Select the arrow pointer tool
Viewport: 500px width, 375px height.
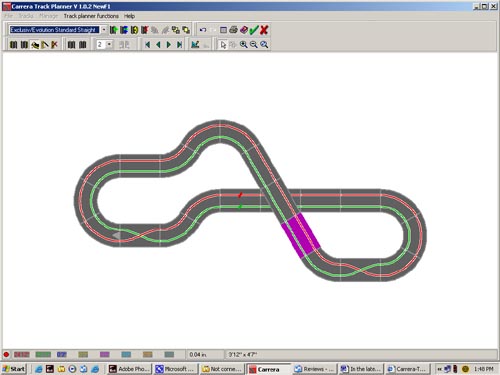pos(223,44)
